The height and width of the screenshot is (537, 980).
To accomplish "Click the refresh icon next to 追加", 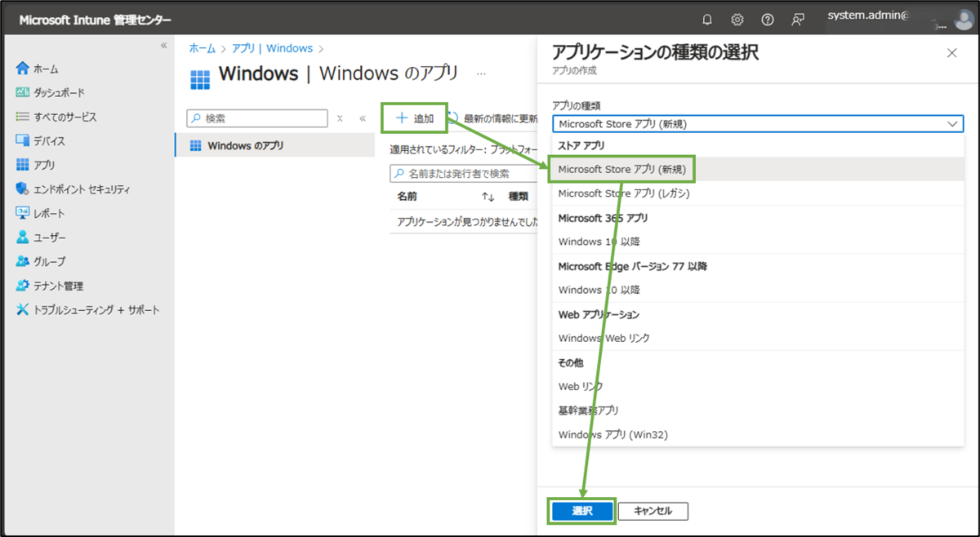I will tap(453, 118).
